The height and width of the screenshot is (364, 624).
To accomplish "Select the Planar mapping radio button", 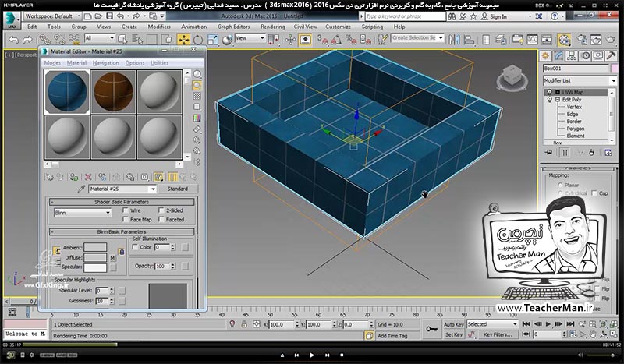I will point(560,185).
